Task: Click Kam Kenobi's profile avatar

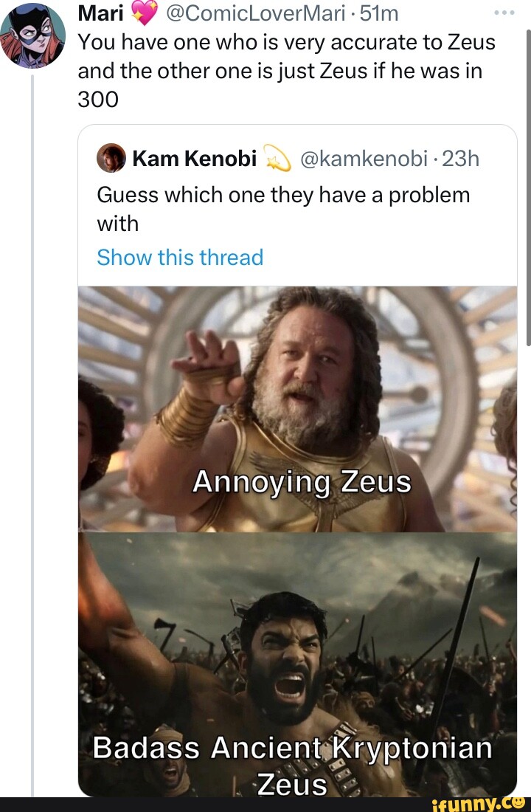Action: pyautogui.click(x=111, y=158)
